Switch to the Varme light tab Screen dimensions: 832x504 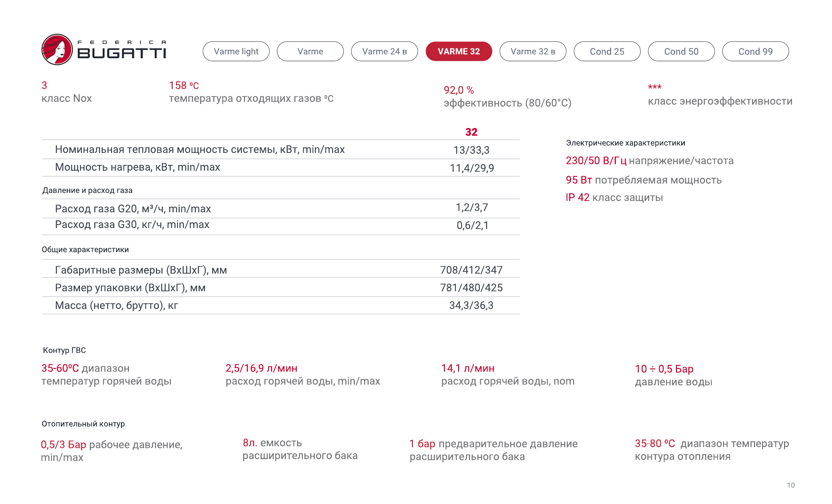[236, 52]
